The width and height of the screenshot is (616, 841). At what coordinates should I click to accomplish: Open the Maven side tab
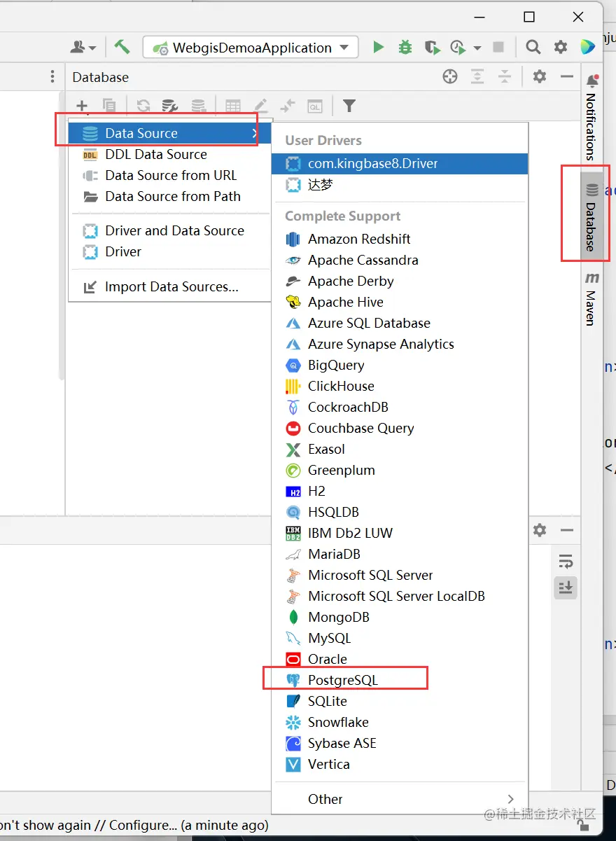[591, 299]
